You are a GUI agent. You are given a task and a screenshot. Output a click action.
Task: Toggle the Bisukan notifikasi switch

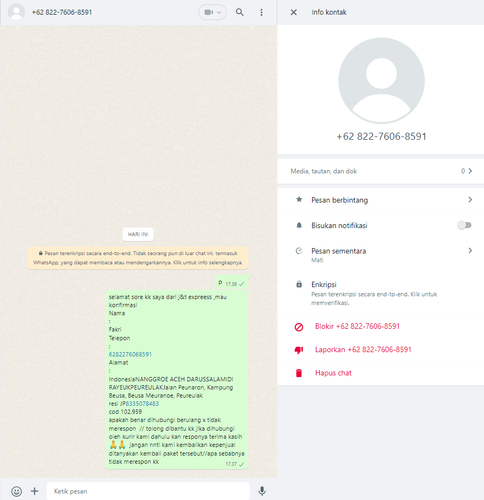pos(464,225)
